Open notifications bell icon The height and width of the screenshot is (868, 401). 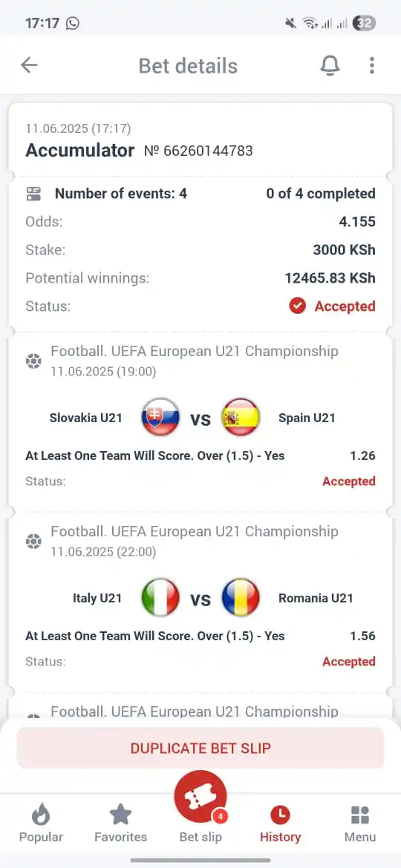click(x=330, y=65)
